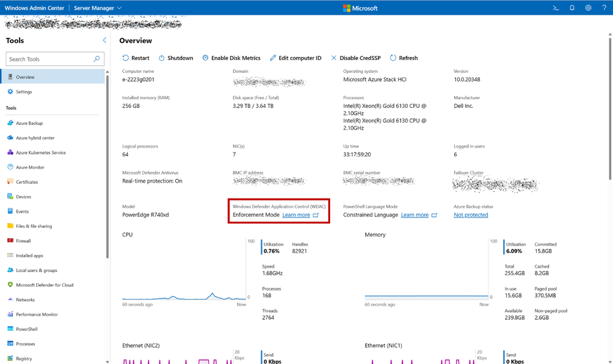Viewport: 613px width, 364px height.
Task: Collapse the Tools pane with chevron
Action: (x=104, y=40)
